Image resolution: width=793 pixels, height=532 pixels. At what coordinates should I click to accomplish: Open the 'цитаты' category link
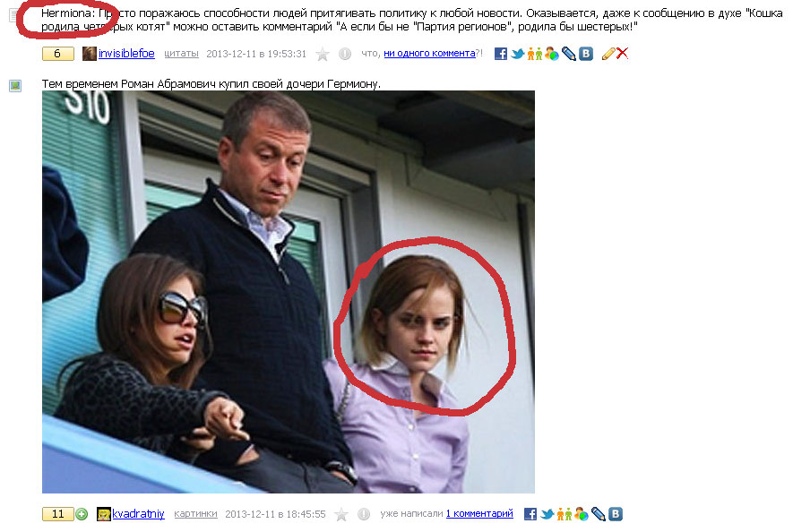tap(182, 54)
